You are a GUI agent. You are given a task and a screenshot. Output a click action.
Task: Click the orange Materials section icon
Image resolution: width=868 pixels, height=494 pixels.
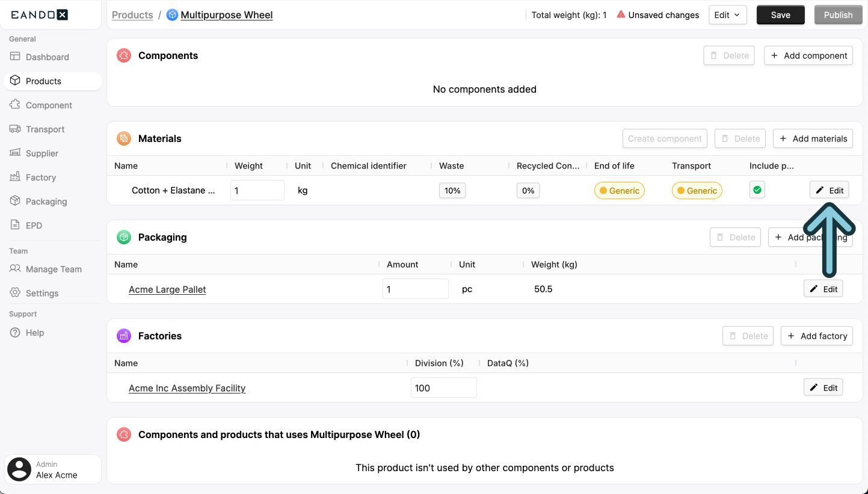tap(124, 138)
